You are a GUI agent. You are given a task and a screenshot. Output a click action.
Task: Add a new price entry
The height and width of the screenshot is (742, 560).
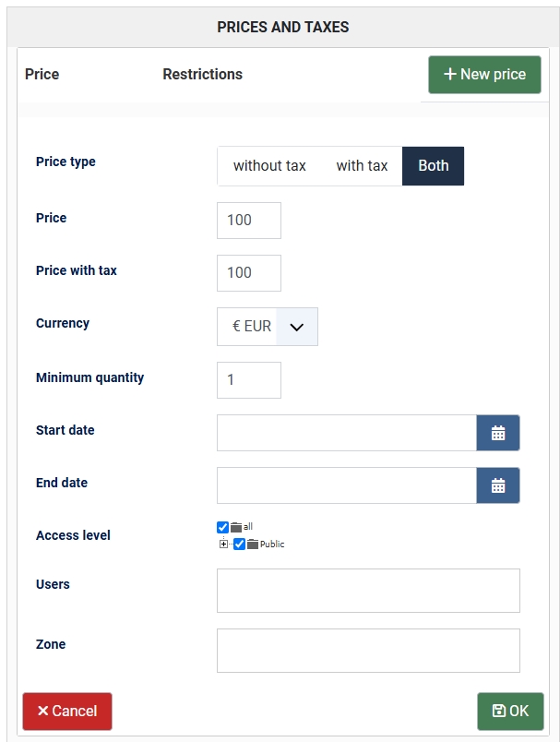[484, 75]
